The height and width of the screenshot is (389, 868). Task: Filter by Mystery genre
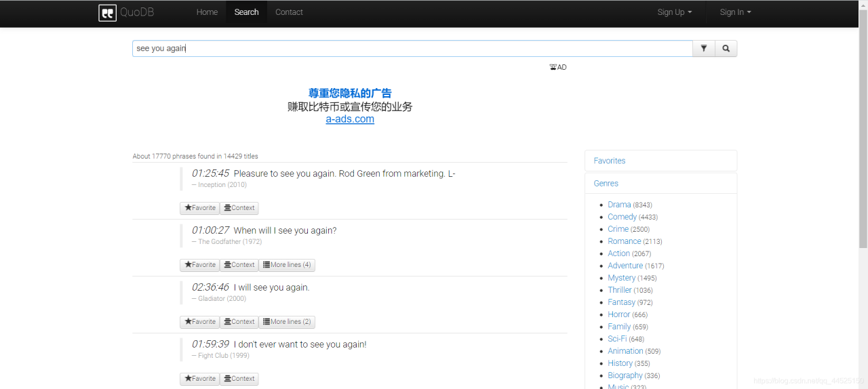pos(621,278)
